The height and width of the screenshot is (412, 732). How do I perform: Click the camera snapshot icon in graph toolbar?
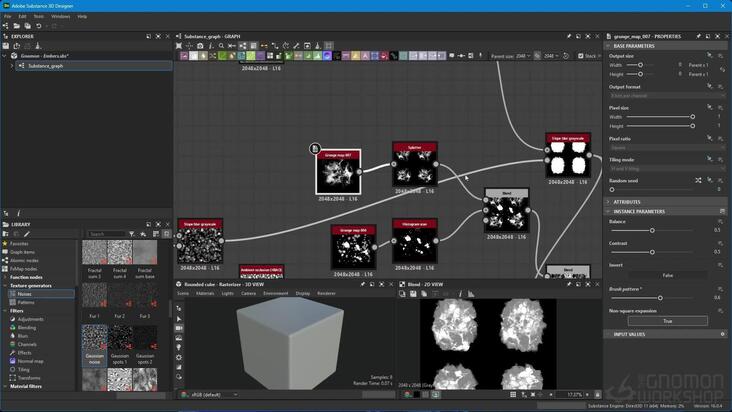pos(200,46)
